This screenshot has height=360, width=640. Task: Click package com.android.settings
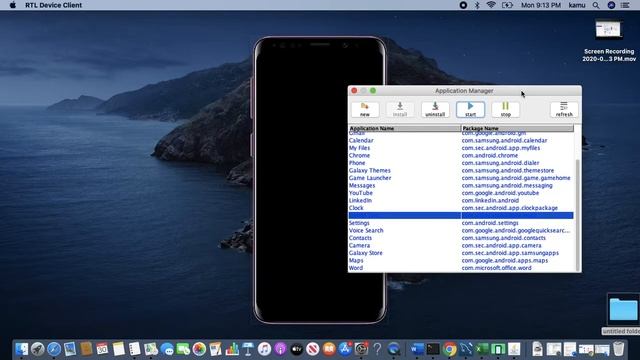[x=490, y=223]
